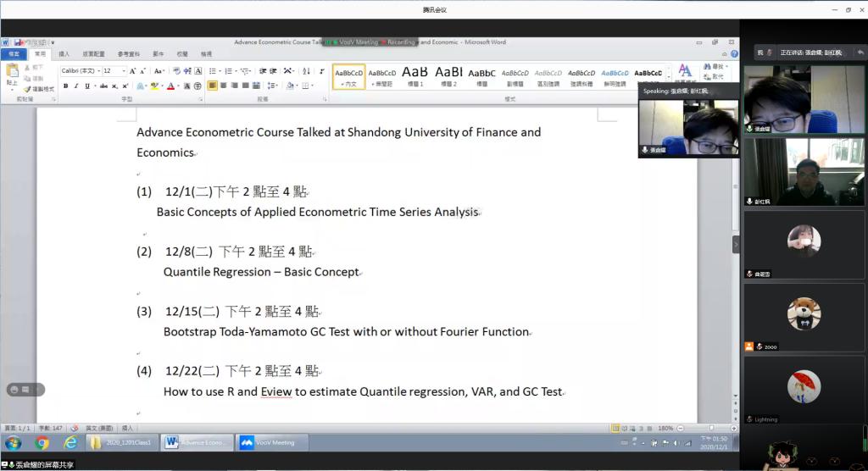This screenshot has height=471, width=868.
Task: Select the bulleted list icon
Action: [x=213, y=71]
